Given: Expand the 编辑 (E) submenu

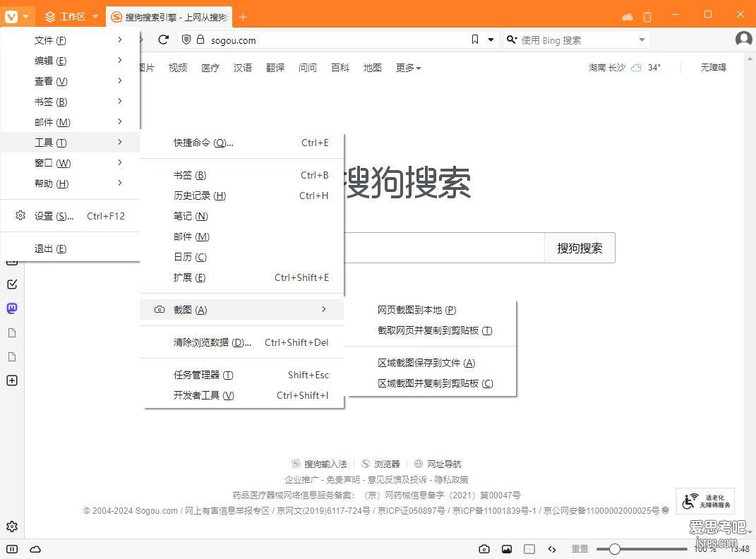Looking at the screenshot, I should [71, 61].
